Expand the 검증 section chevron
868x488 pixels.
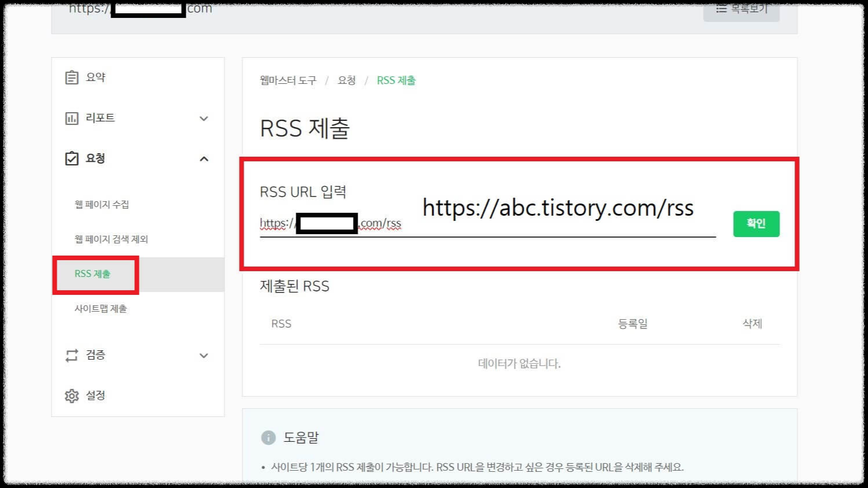click(x=203, y=356)
